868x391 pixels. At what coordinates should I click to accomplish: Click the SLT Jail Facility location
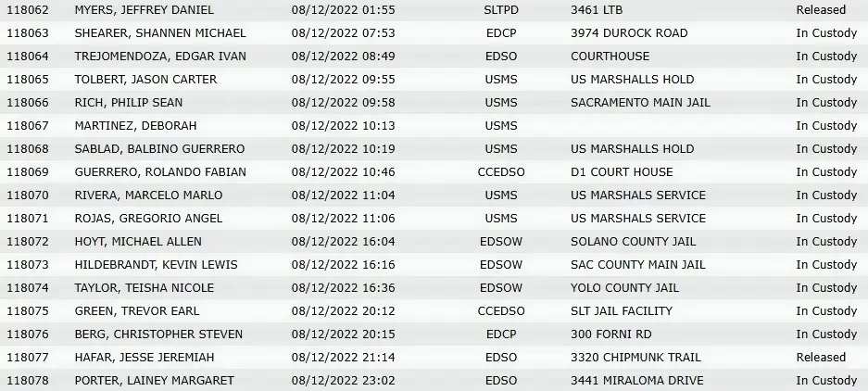pos(621,311)
